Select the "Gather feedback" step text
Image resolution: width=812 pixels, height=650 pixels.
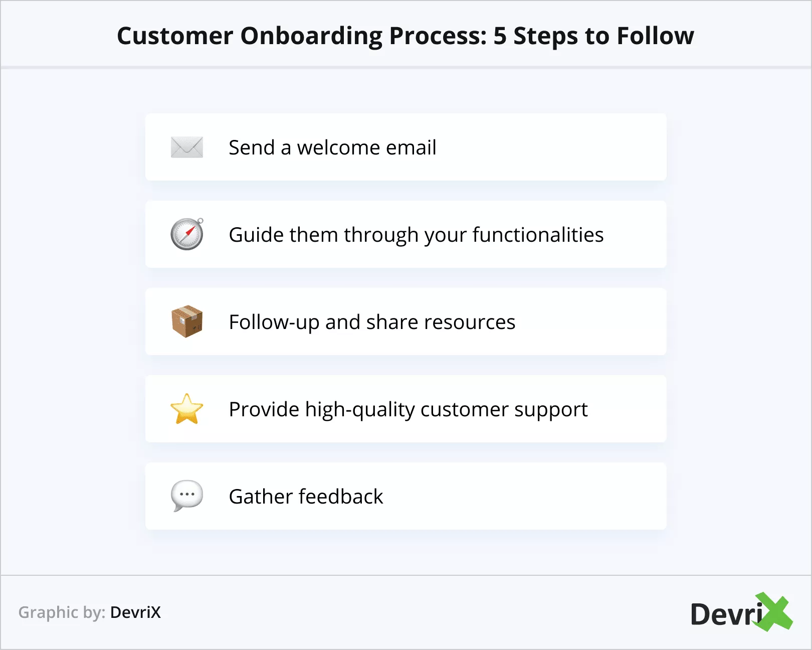[x=306, y=497]
